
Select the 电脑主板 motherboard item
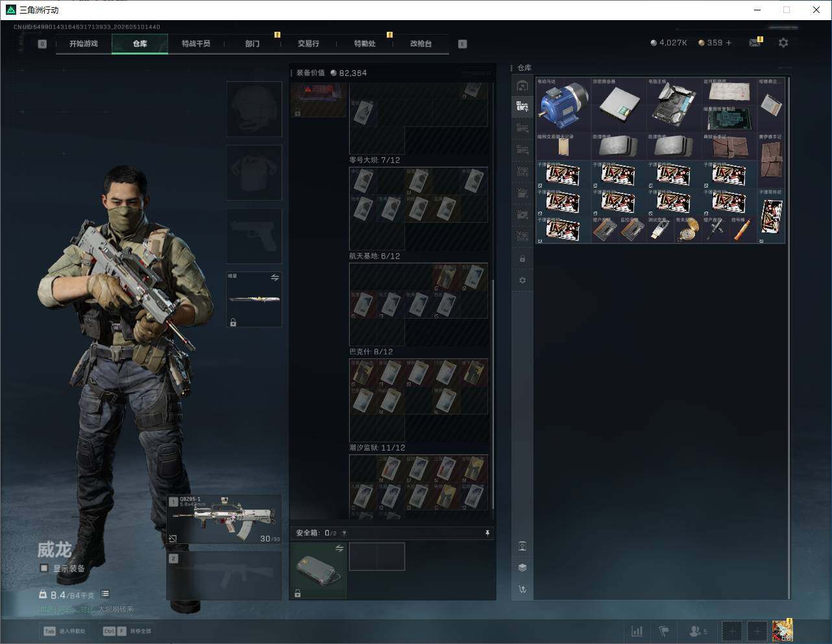[674, 105]
